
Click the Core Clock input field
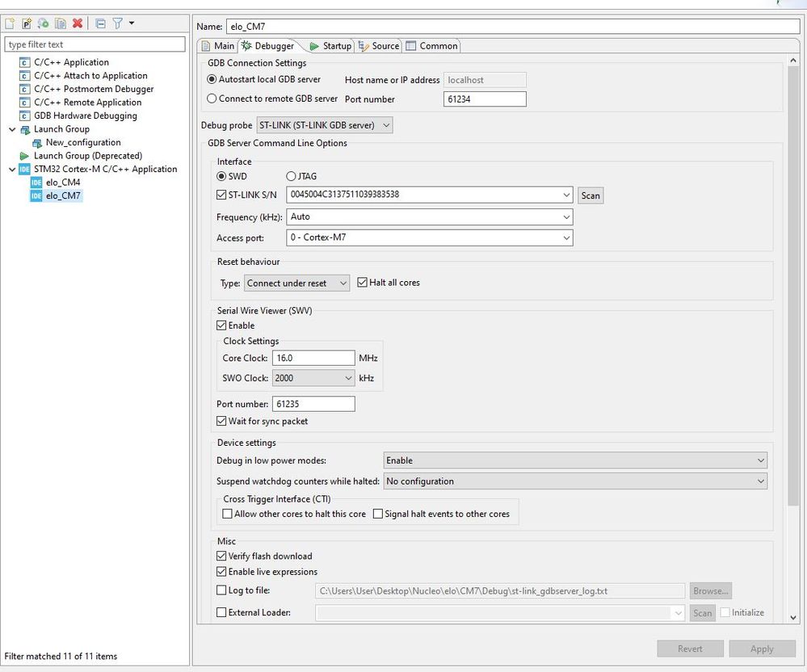[x=313, y=358]
